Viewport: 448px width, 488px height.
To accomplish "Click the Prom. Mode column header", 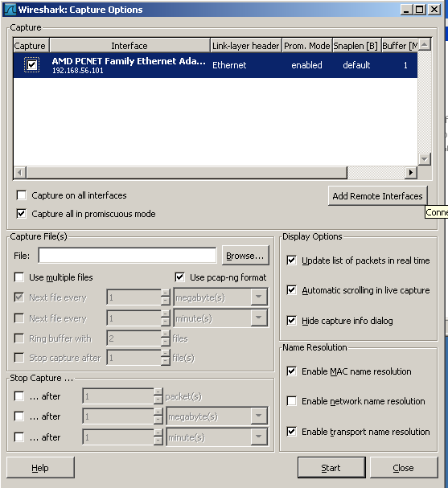I will click(307, 46).
